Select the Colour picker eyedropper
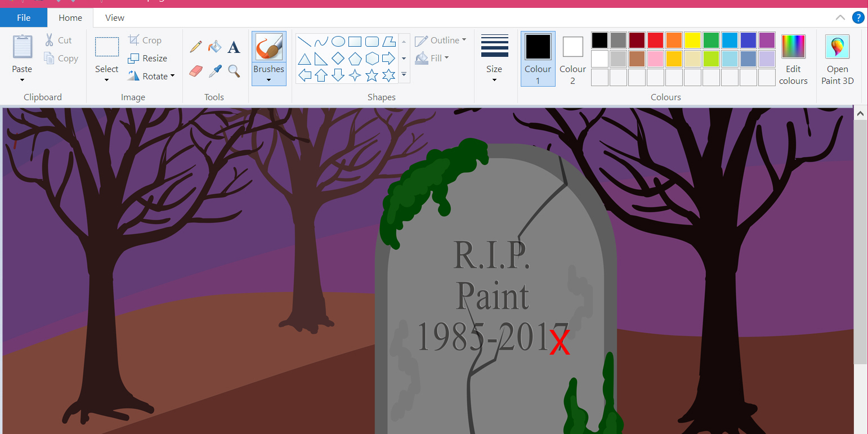Viewport: 868px width, 434px height. (x=214, y=71)
